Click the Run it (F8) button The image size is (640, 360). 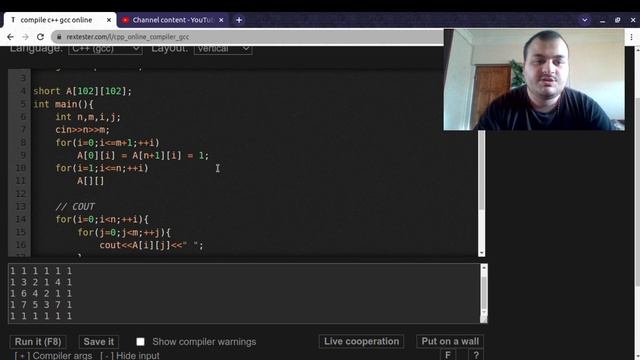(x=38, y=342)
